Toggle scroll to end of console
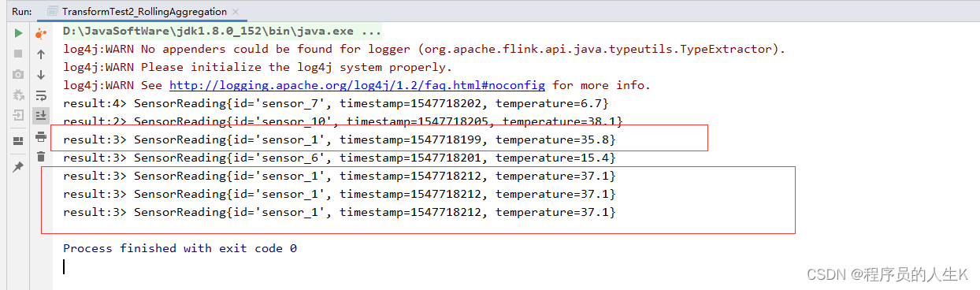 pyautogui.click(x=41, y=115)
